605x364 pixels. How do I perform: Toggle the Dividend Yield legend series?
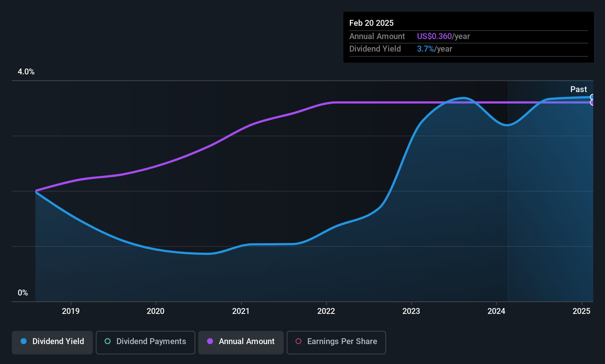(52, 343)
